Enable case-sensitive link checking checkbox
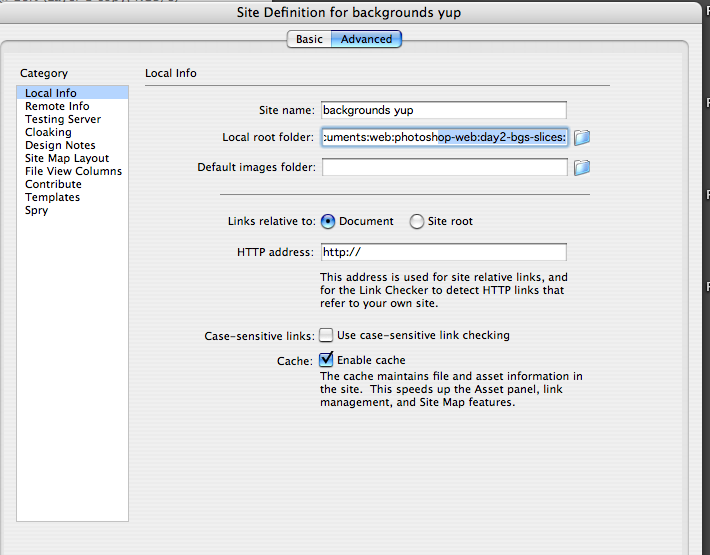 [326, 335]
